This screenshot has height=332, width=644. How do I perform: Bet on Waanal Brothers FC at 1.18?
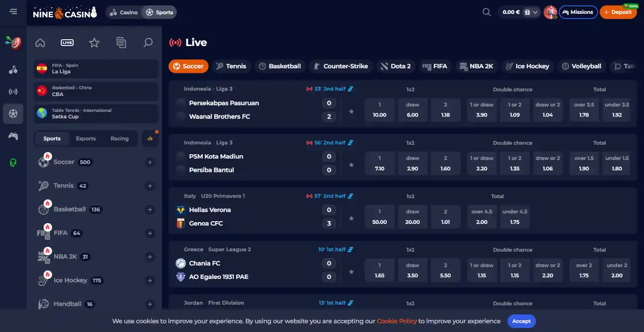pyautogui.click(x=445, y=110)
